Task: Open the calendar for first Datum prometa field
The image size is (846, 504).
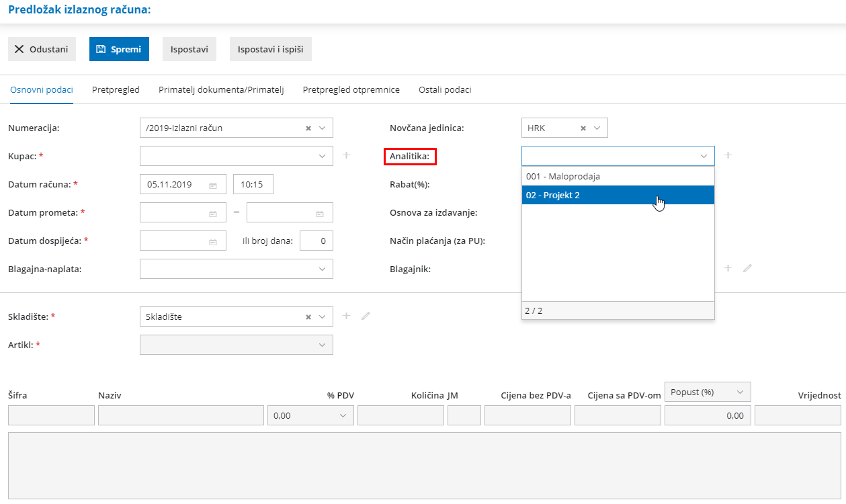Action: [x=213, y=213]
